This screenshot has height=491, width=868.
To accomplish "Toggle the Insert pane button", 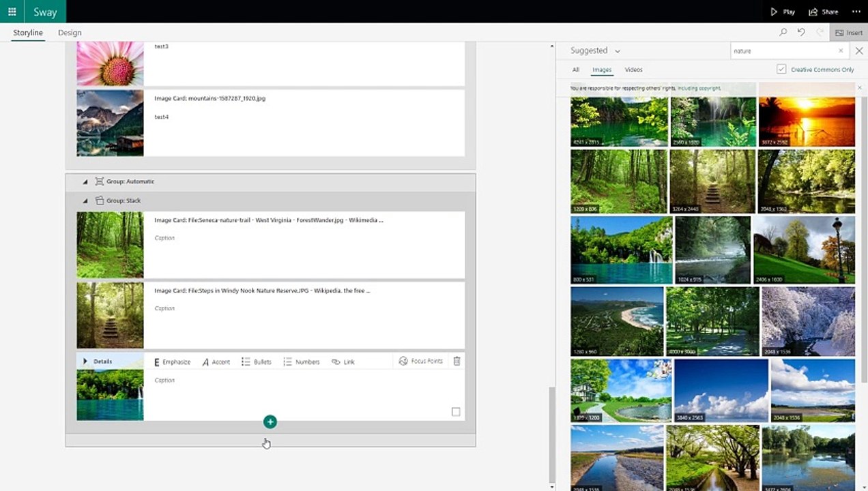I will pos(849,33).
